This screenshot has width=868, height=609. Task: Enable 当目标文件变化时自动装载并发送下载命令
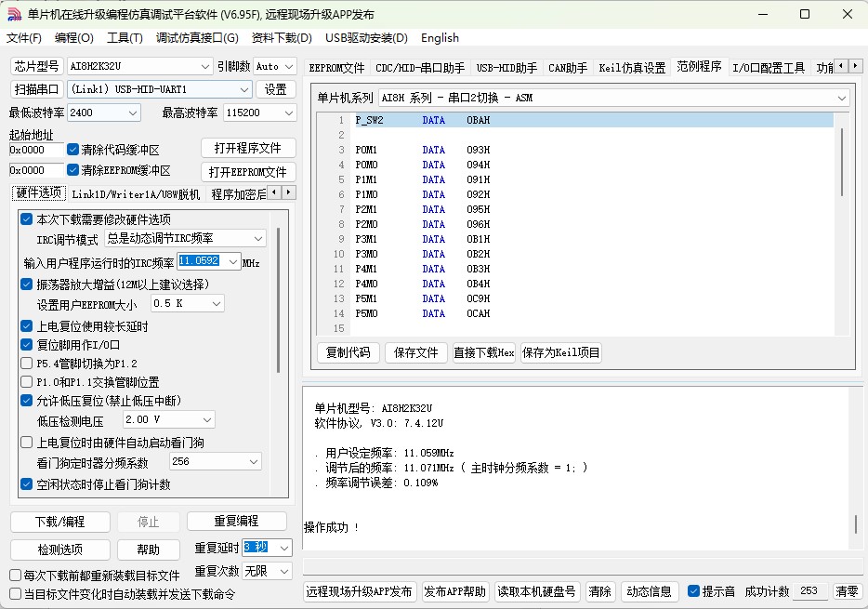coord(16,595)
